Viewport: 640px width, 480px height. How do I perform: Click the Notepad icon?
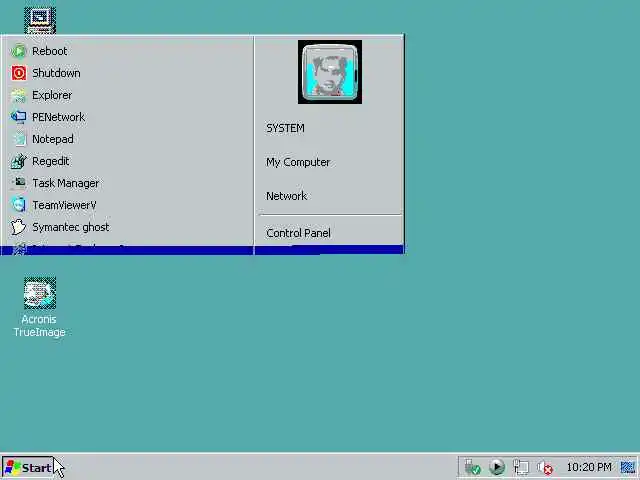18,139
